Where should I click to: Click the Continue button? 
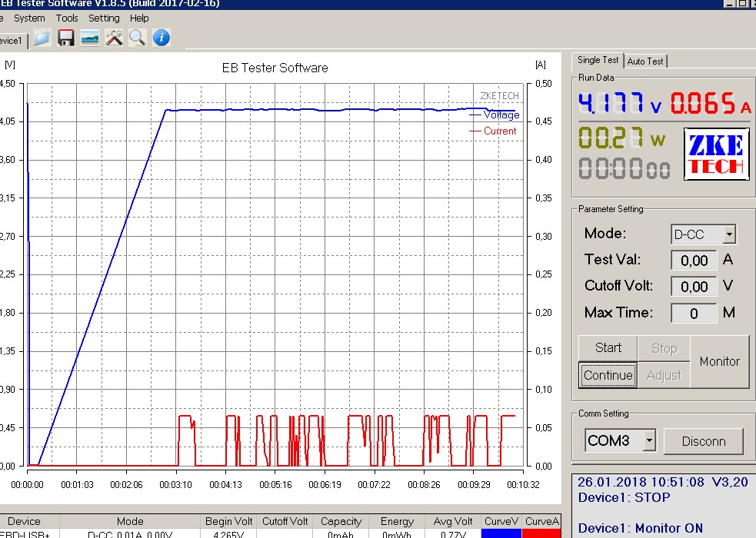coord(608,375)
